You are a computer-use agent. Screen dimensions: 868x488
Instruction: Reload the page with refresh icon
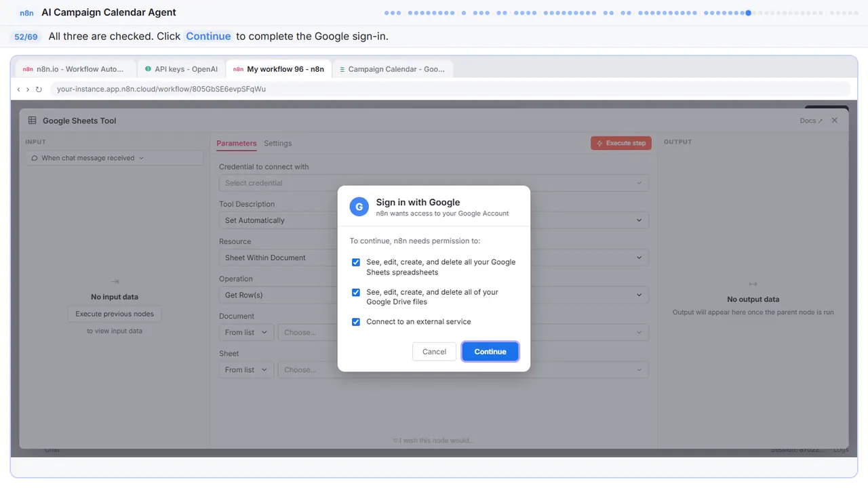pos(39,89)
